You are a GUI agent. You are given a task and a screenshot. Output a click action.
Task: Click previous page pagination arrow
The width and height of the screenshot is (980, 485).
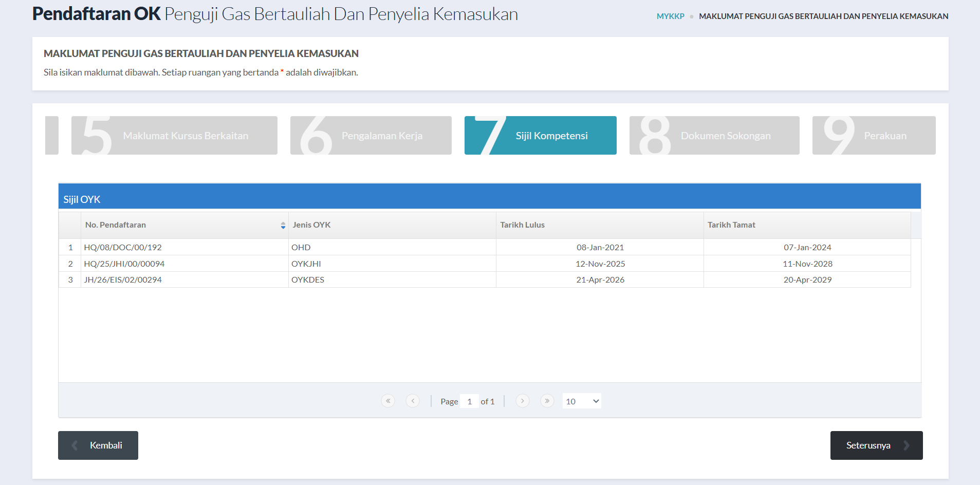(x=413, y=401)
